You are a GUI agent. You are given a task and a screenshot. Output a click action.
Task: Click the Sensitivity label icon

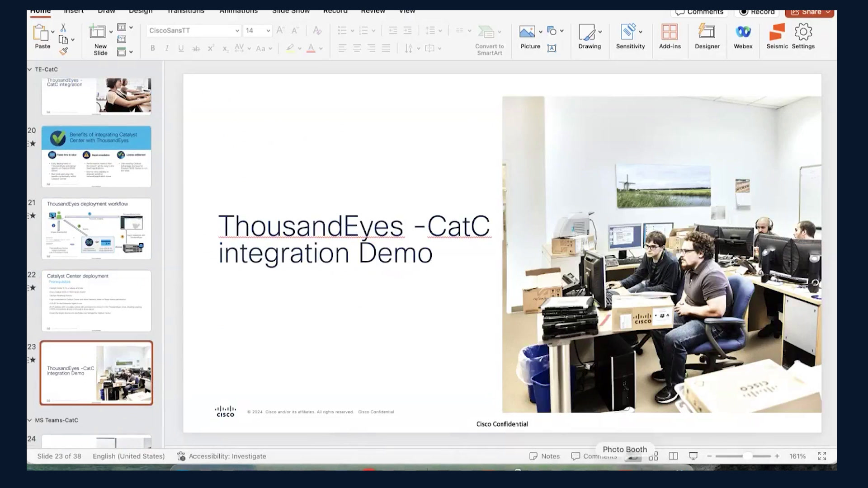628,32
